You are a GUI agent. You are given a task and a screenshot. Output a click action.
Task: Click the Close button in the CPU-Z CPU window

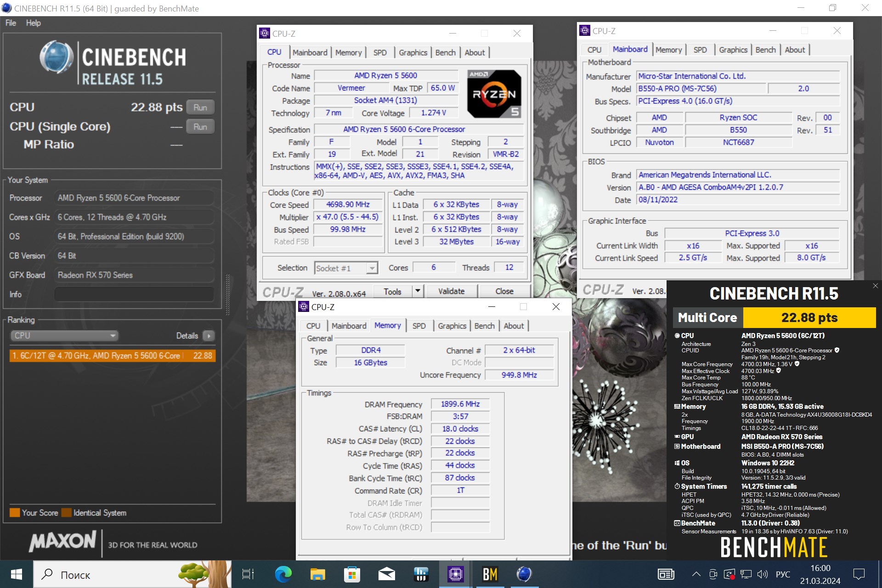504,291
